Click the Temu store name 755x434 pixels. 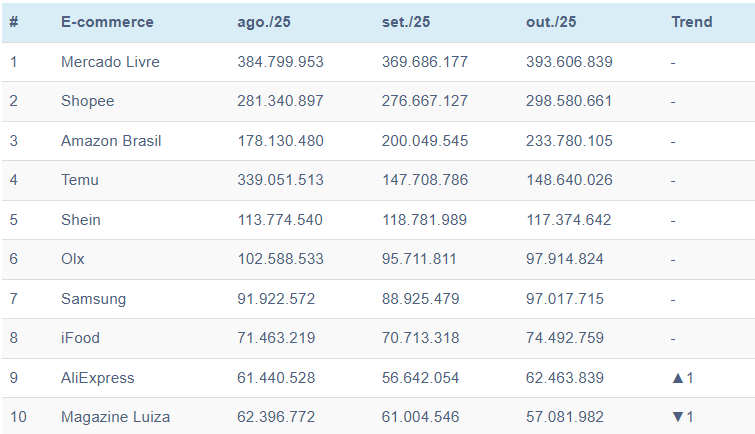click(x=80, y=180)
